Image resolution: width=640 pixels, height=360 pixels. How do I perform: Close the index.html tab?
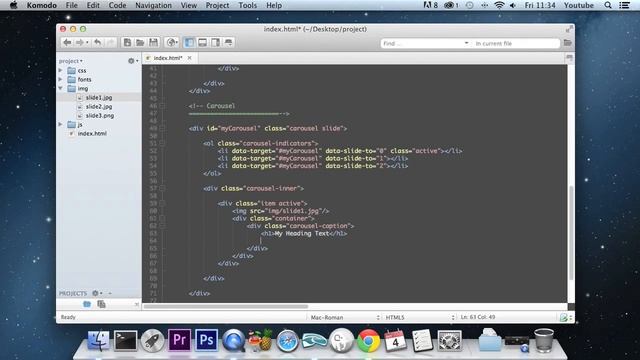(189, 58)
